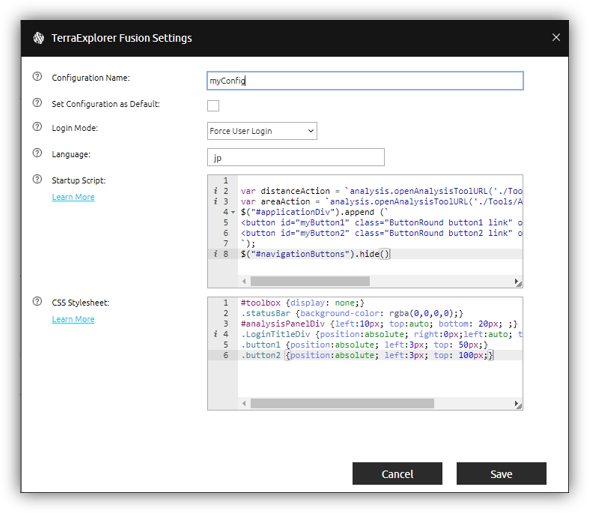The width and height of the screenshot is (589, 513).
Task: Click horizontal scrollbar thumb in Startup Script
Action: point(310,281)
